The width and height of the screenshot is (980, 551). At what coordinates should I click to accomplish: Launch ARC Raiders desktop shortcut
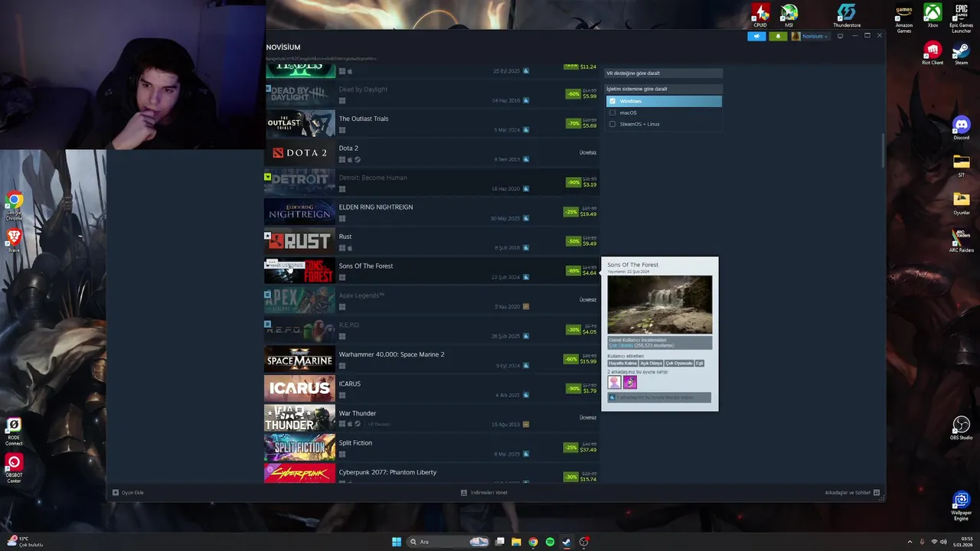point(962,240)
